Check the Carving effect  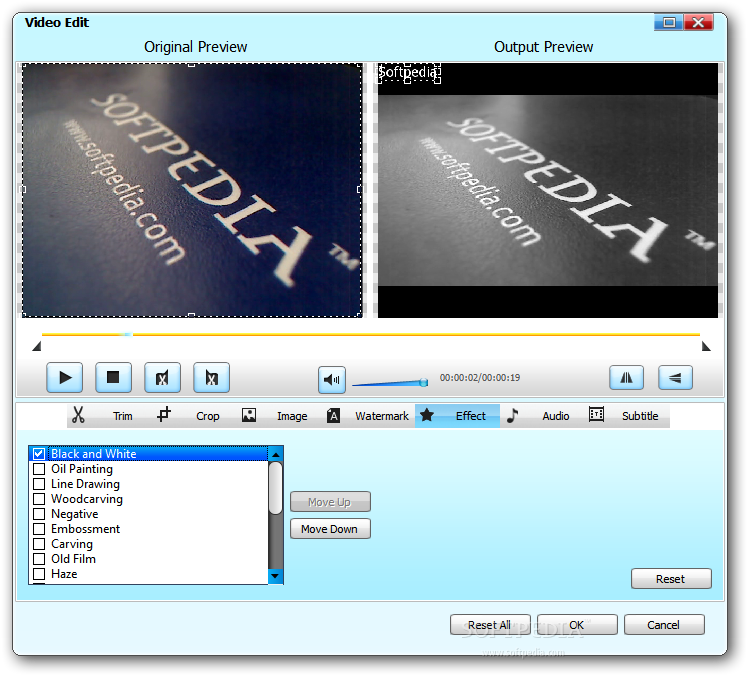pos(39,544)
